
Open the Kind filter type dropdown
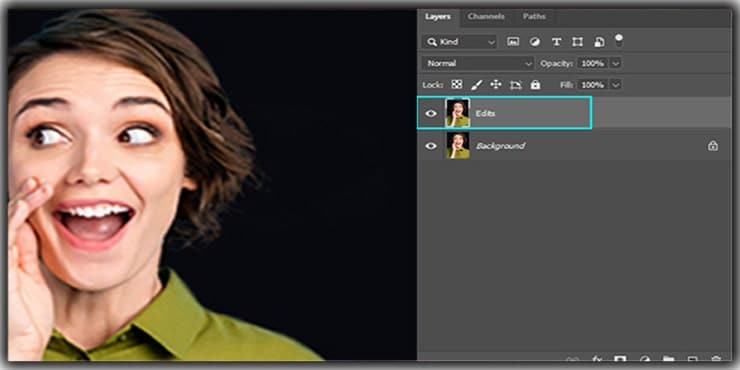(460, 42)
